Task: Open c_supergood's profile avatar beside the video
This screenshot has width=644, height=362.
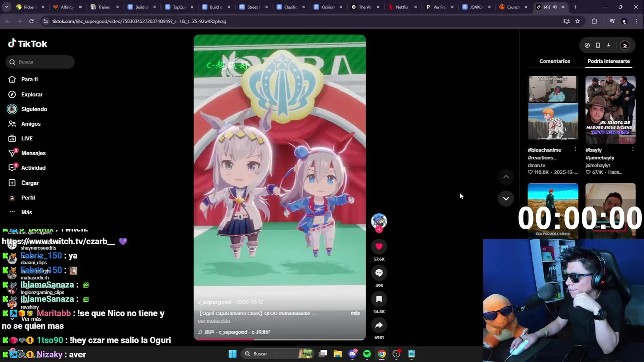Action: 379,221
